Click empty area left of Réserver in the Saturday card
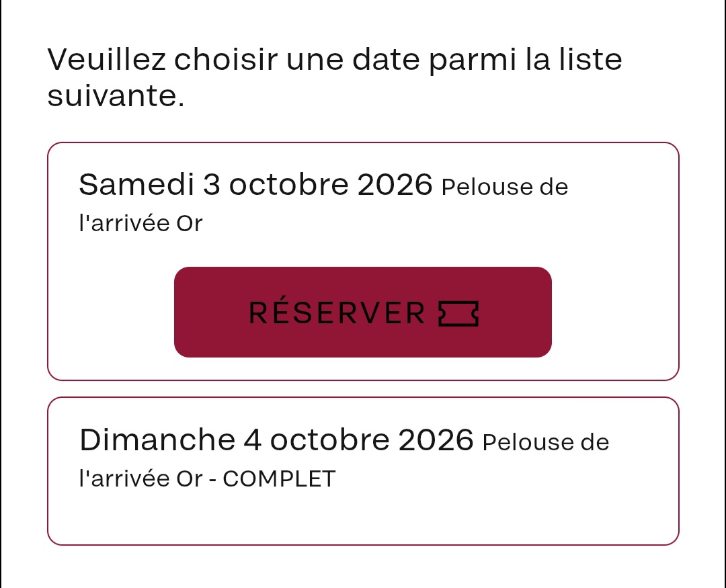The height and width of the screenshot is (588, 726). coord(111,312)
